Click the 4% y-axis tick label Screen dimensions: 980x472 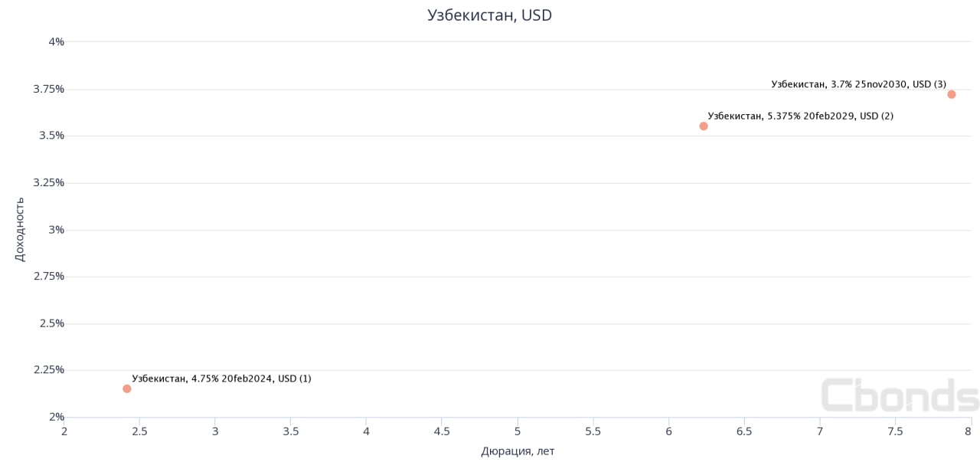pyautogui.click(x=56, y=41)
